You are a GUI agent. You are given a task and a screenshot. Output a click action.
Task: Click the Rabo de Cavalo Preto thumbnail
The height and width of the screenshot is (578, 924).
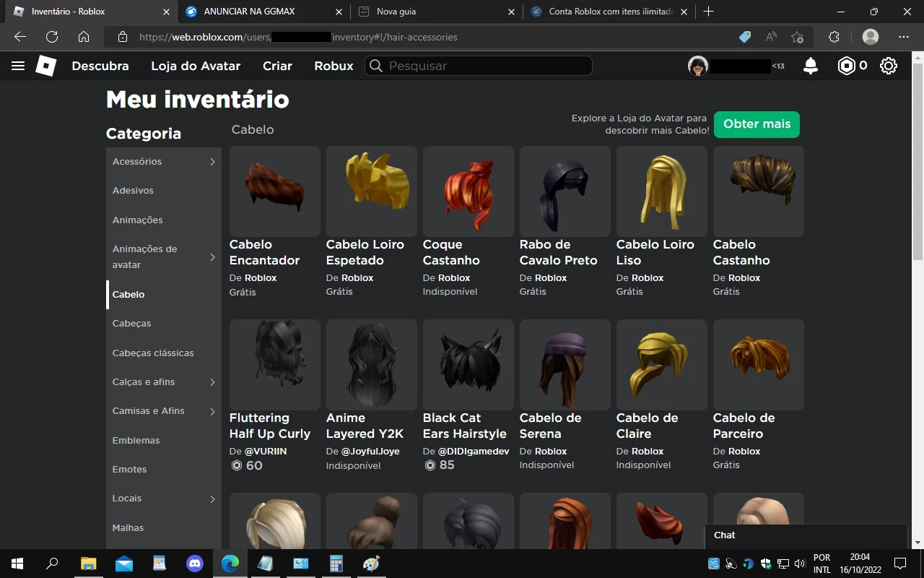(565, 191)
